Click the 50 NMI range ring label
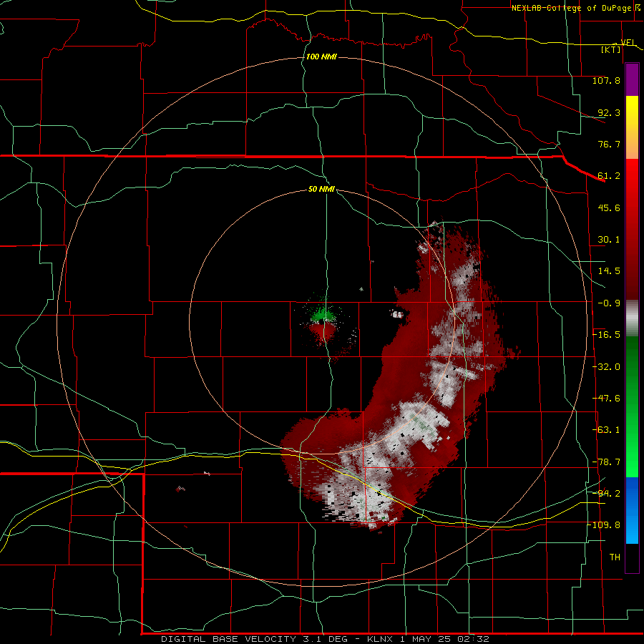The image size is (644, 644). [x=321, y=189]
